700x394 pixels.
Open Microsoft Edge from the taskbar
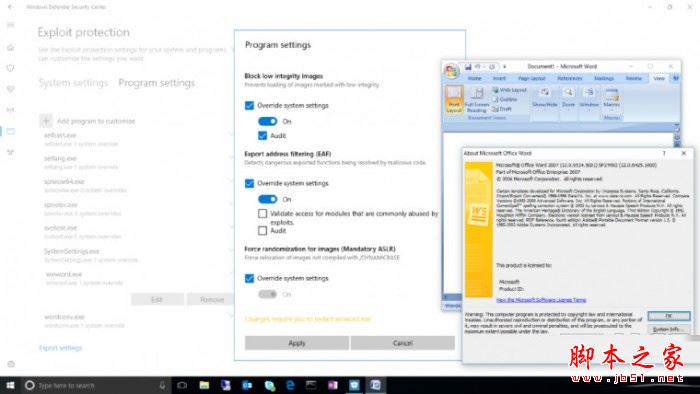pyautogui.click(x=290, y=385)
